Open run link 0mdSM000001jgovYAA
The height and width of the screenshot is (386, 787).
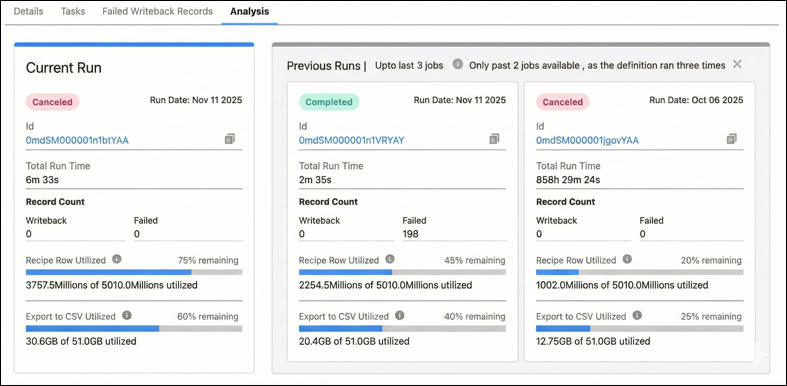pyautogui.click(x=587, y=141)
